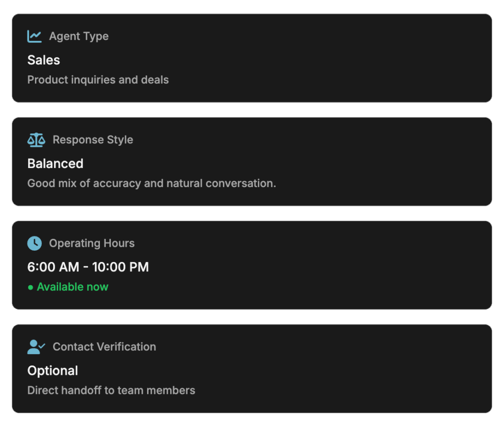Click the Balanced response style value

[x=55, y=163]
